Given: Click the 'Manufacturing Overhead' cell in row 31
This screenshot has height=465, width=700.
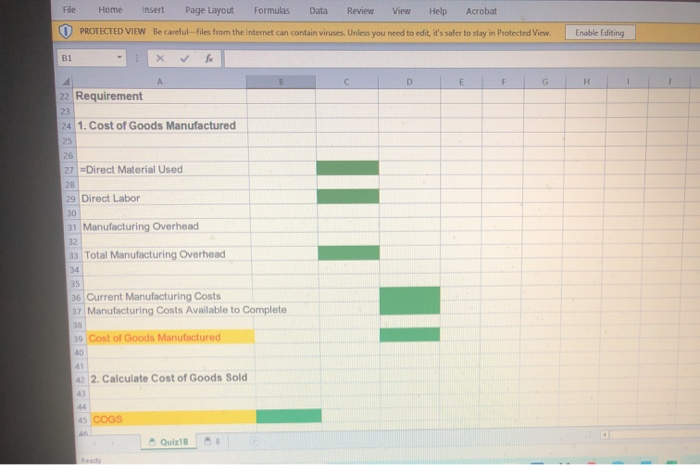Looking at the screenshot, I should (166, 226).
